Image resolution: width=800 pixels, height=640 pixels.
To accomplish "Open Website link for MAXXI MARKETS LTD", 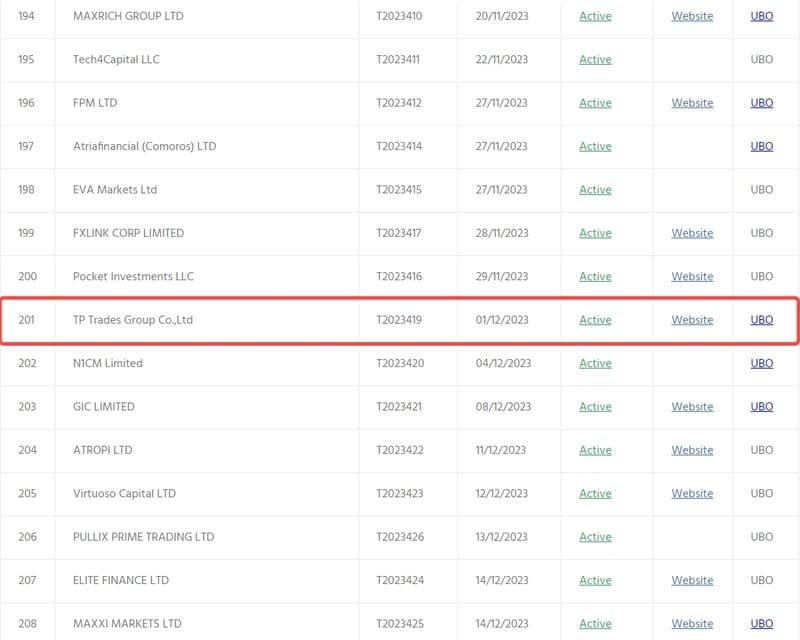I will (x=692, y=624).
